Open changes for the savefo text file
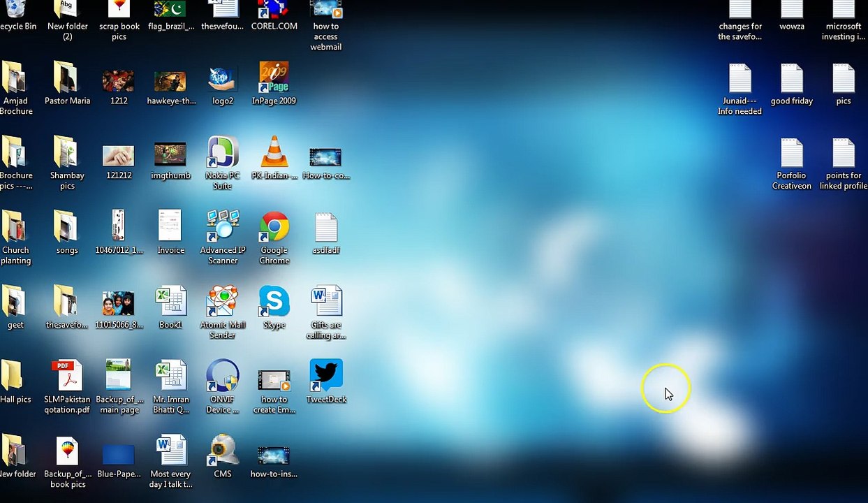This screenshot has width=868, height=503. tap(740, 20)
